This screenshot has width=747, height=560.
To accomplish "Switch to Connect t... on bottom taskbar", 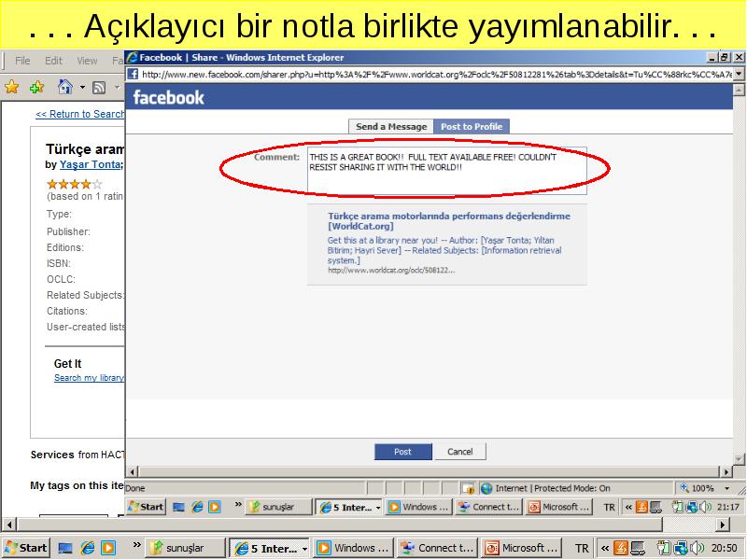I will click(x=437, y=548).
